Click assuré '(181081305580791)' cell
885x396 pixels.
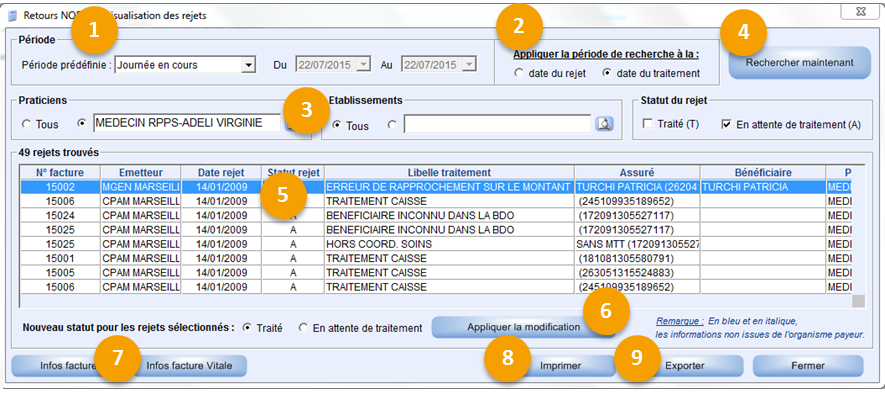637,258
